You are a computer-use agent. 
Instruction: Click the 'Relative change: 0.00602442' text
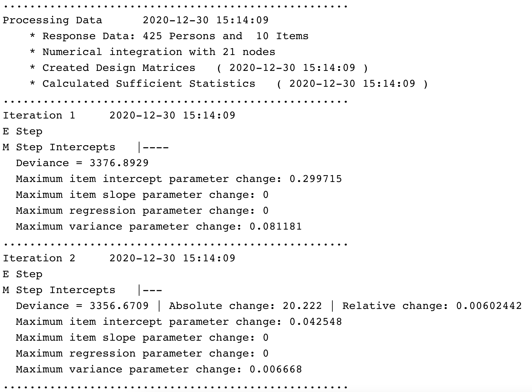pyautogui.click(x=432, y=306)
